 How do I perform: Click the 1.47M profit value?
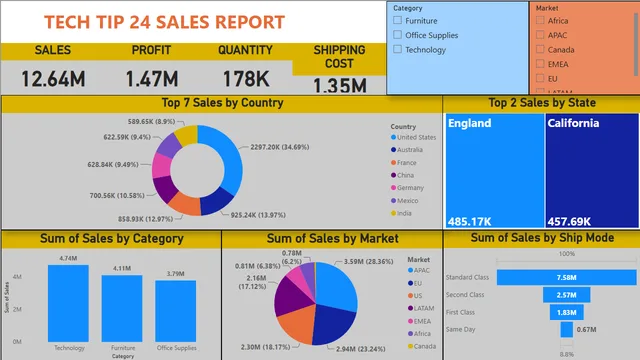point(152,79)
